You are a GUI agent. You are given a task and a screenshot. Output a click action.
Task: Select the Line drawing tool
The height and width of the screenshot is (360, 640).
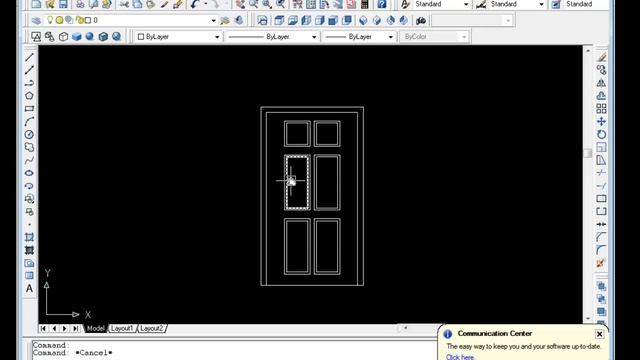[x=29, y=57]
